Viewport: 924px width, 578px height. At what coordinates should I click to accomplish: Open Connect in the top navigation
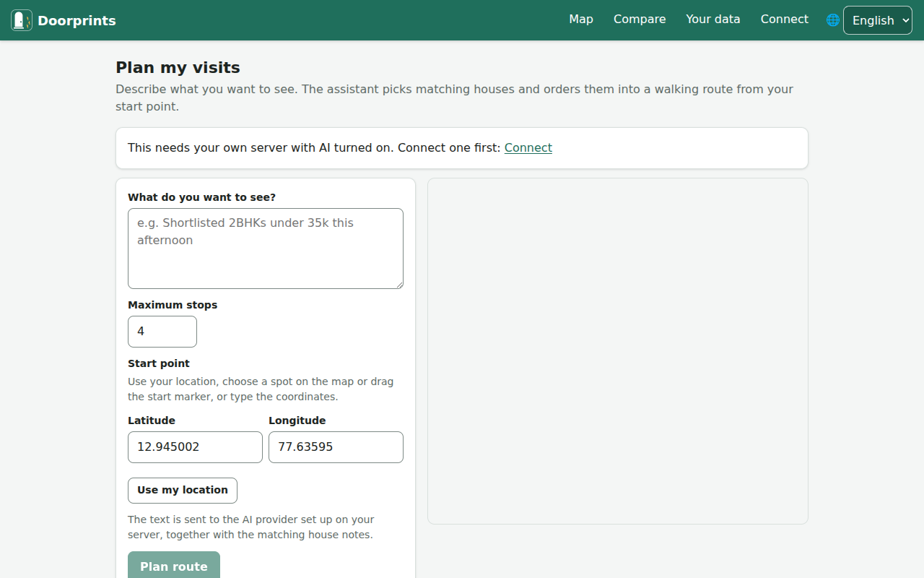click(x=785, y=20)
